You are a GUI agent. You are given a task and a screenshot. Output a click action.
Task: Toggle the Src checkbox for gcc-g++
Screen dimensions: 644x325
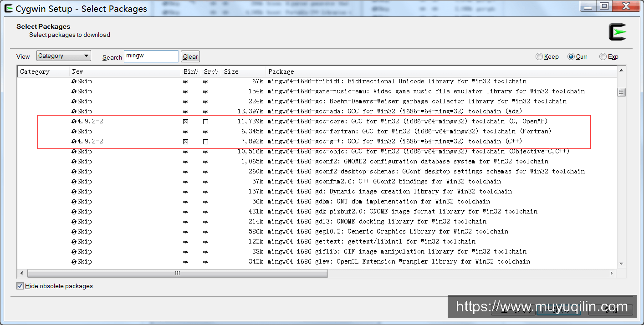(205, 142)
